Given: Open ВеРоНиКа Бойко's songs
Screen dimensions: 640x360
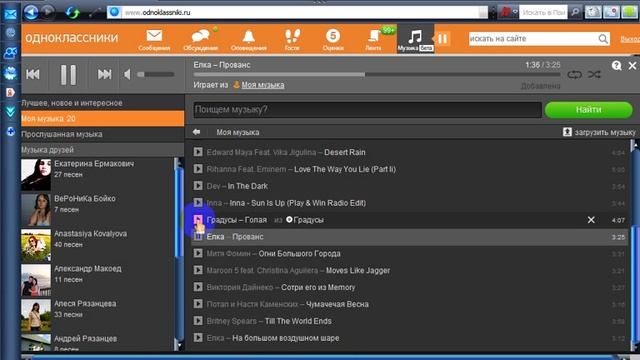Looking at the screenshot, I should click(84, 199).
